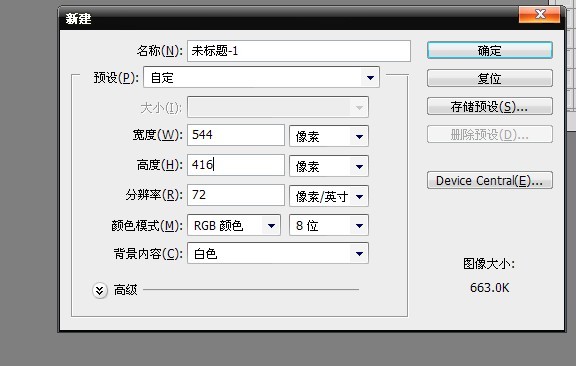This screenshot has width=576, height=366.
Task: Click the 确定 button to confirm
Action: click(490, 50)
